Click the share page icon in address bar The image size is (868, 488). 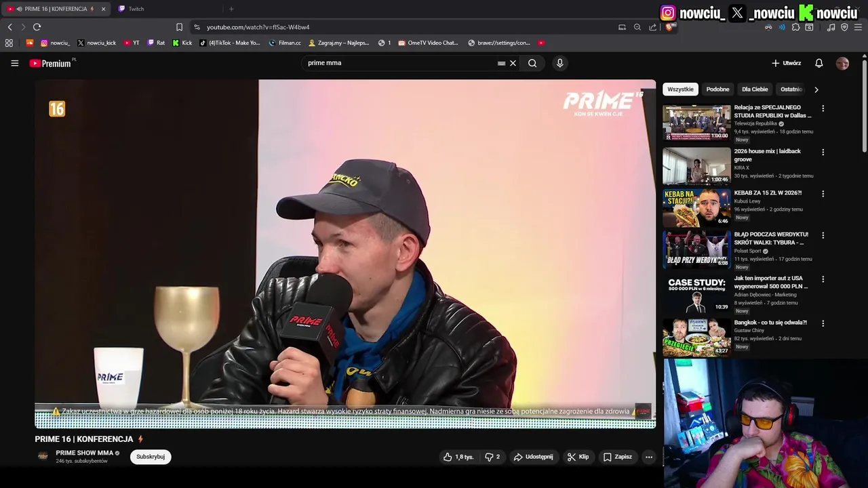[x=652, y=27]
